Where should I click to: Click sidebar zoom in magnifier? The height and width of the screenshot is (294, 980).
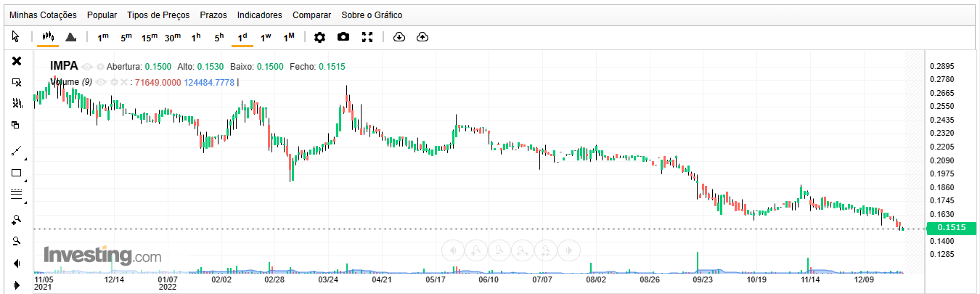tap(17, 219)
